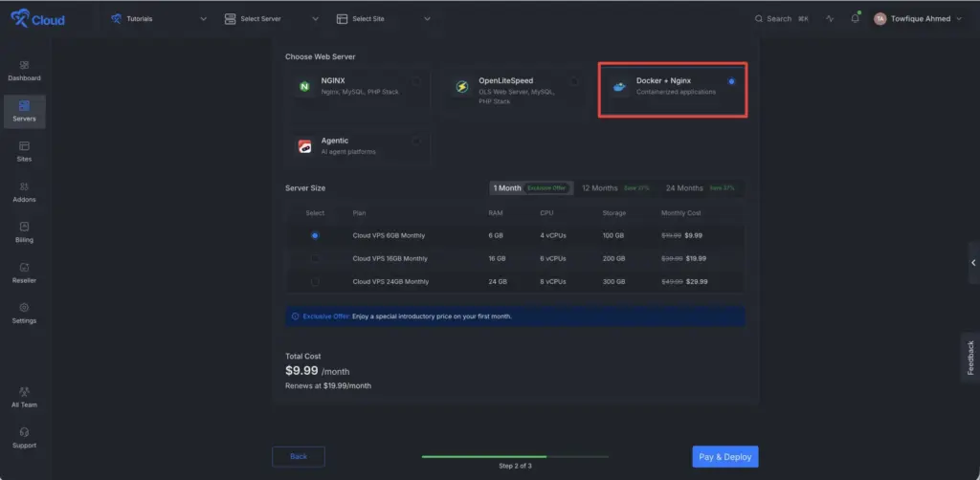Select the Agentic radio button
This screenshot has width=980, height=480.
[416, 142]
